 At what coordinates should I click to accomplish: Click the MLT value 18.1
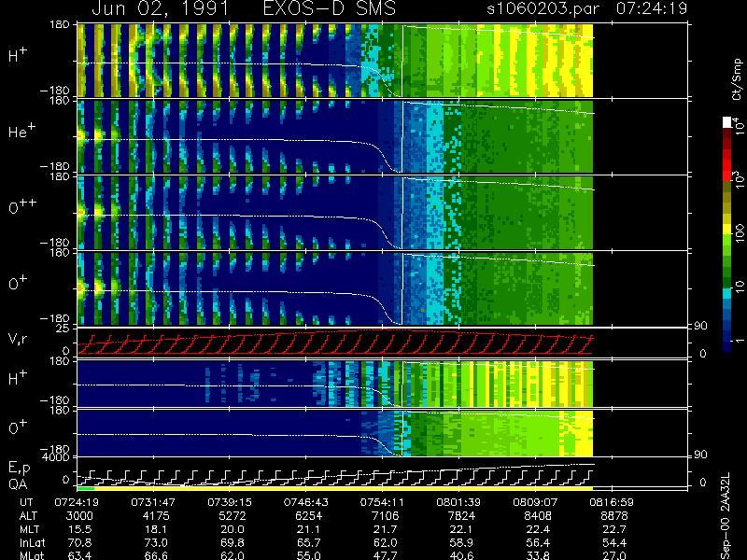[x=156, y=529]
